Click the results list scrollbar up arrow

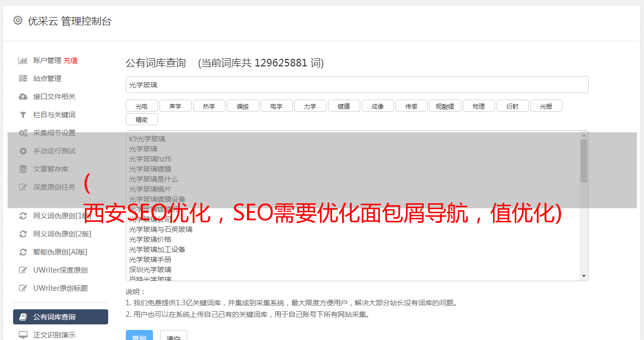click(x=584, y=135)
